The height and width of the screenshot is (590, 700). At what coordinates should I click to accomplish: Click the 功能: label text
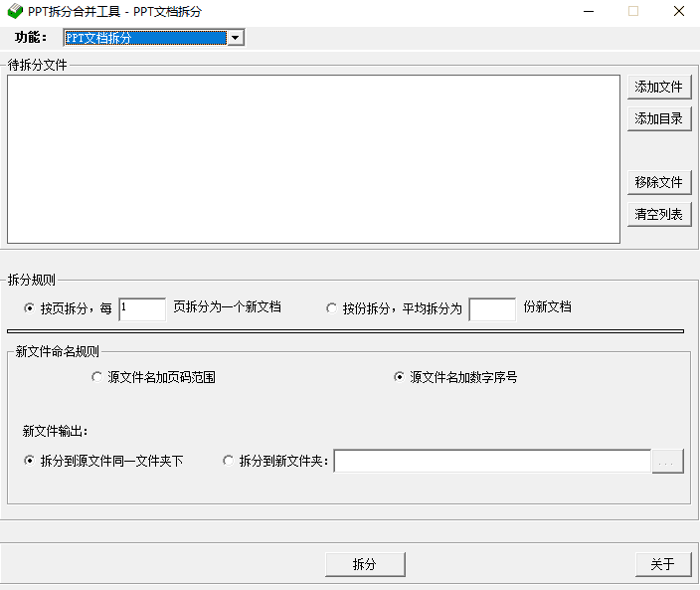click(31, 38)
